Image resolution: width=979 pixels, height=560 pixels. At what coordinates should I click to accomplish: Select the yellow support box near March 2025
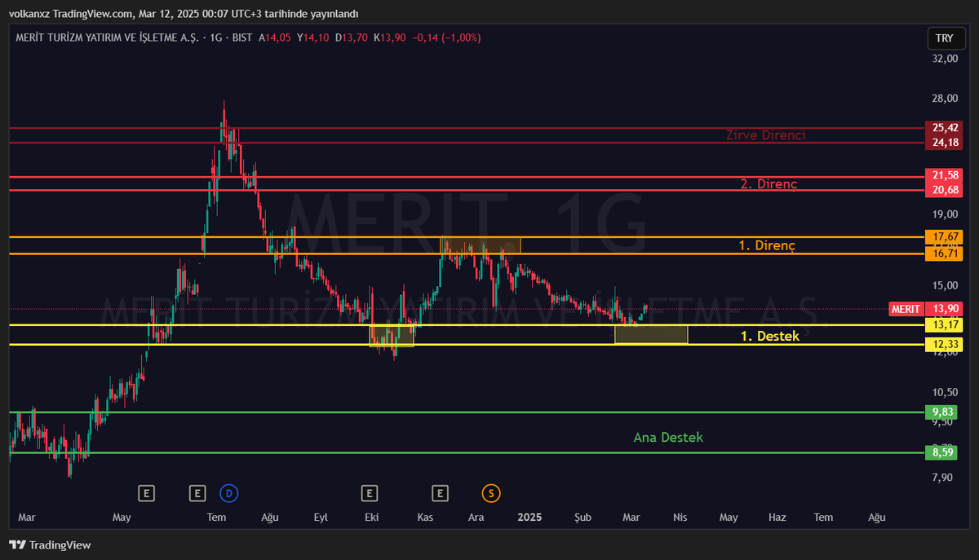pos(651,334)
